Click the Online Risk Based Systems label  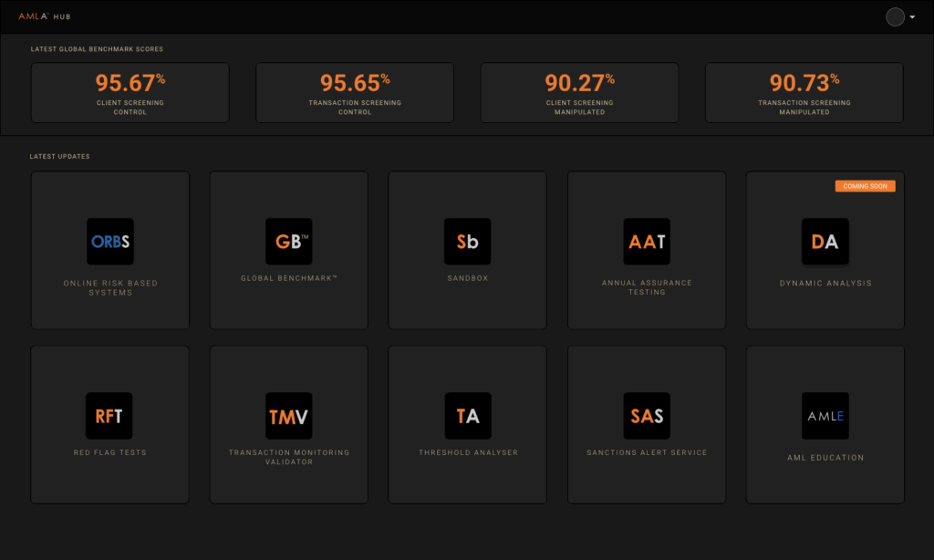[x=110, y=287]
